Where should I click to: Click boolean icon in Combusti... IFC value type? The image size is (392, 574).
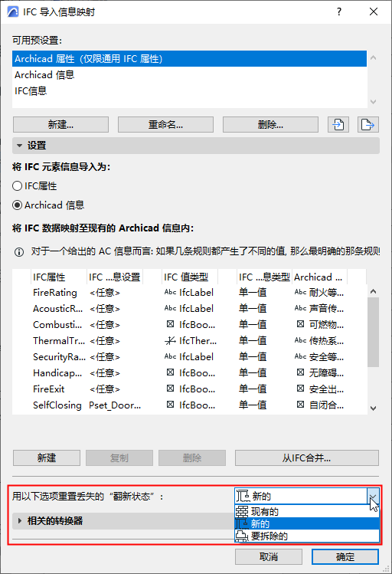click(x=171, y=324)
